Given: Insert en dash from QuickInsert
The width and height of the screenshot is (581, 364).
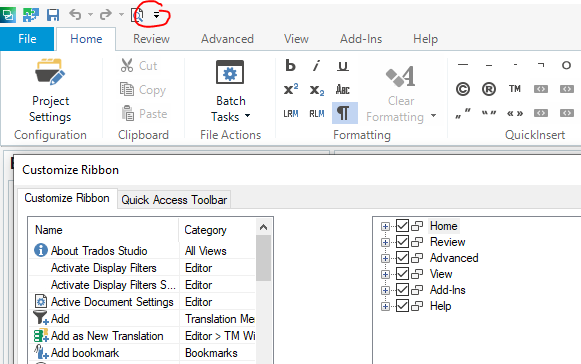Looking at the screenshot, I should (x=489, y=65).
